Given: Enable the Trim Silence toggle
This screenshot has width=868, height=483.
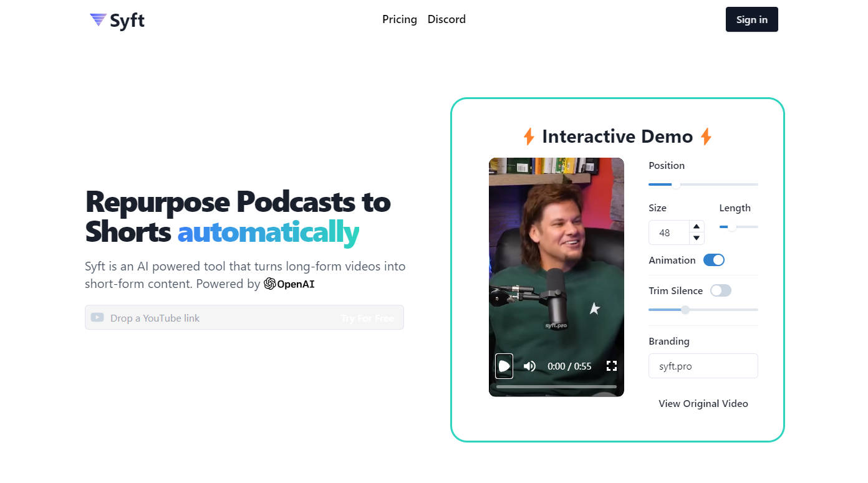Looking at the screenshot, I should pyautogui.click(x=720, y=291).
